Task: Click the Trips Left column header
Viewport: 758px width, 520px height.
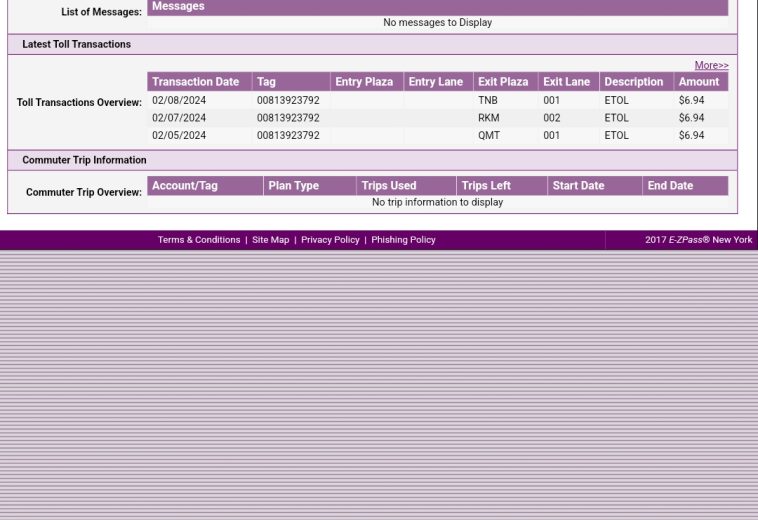Action: [486, 186]
